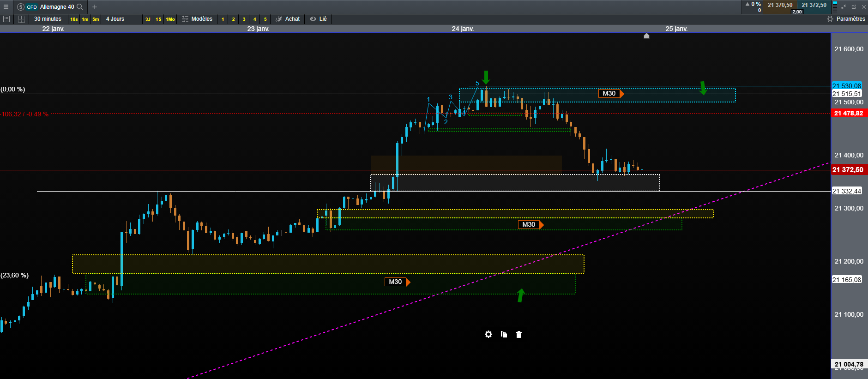Click the Elliott wave 1 label
This screenshot has height=379, width=868.
pos(428,99)
